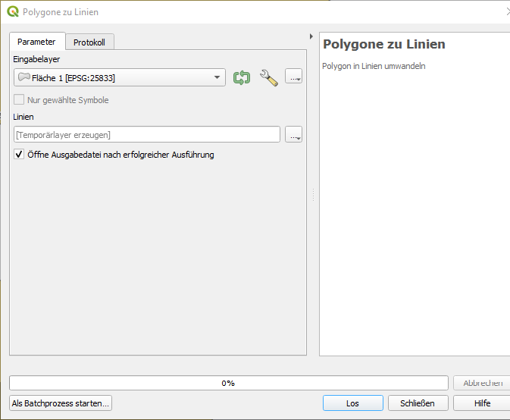Collapse the help panel arrow
Screen dimensions: 510x420
(311, 36)
